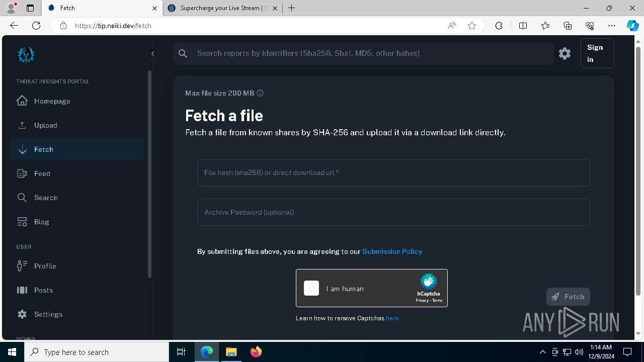
Task: Refresh the current page
Action: point(36,26)
